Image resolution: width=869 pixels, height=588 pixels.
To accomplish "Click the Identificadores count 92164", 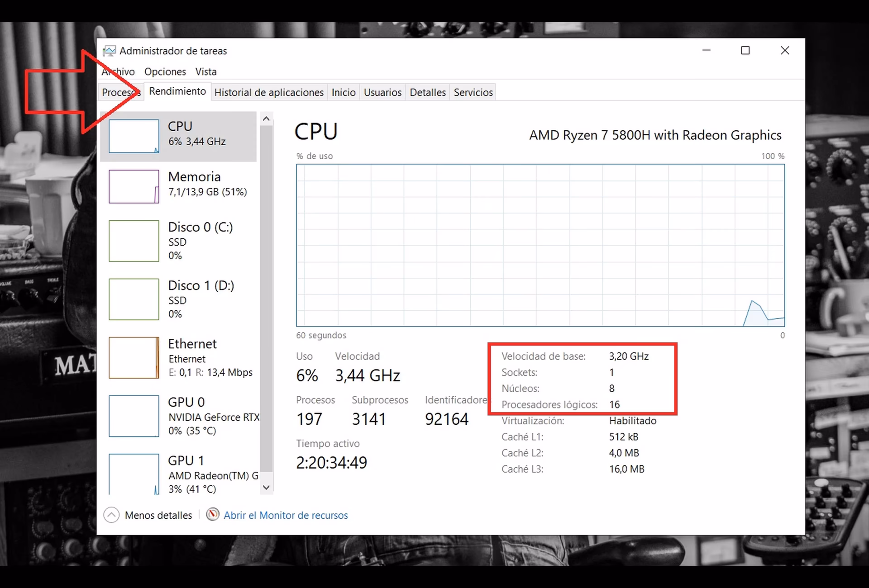I will pos(447,419).
